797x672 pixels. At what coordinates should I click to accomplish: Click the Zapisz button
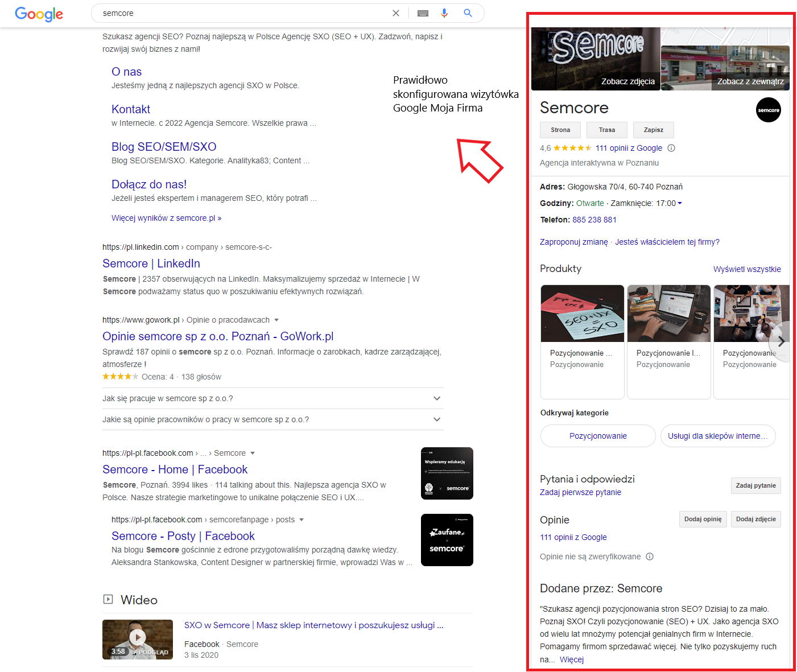pos(654,130)
